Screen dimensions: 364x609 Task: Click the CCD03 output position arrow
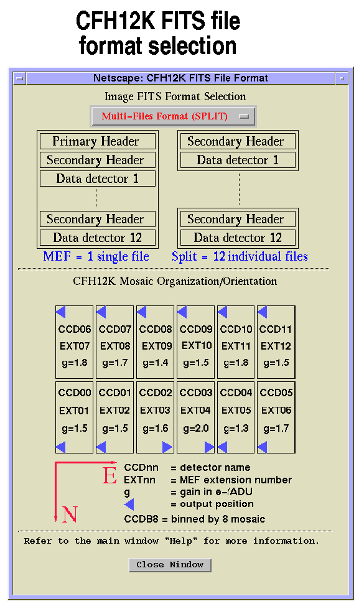click(x=210, y=447)
